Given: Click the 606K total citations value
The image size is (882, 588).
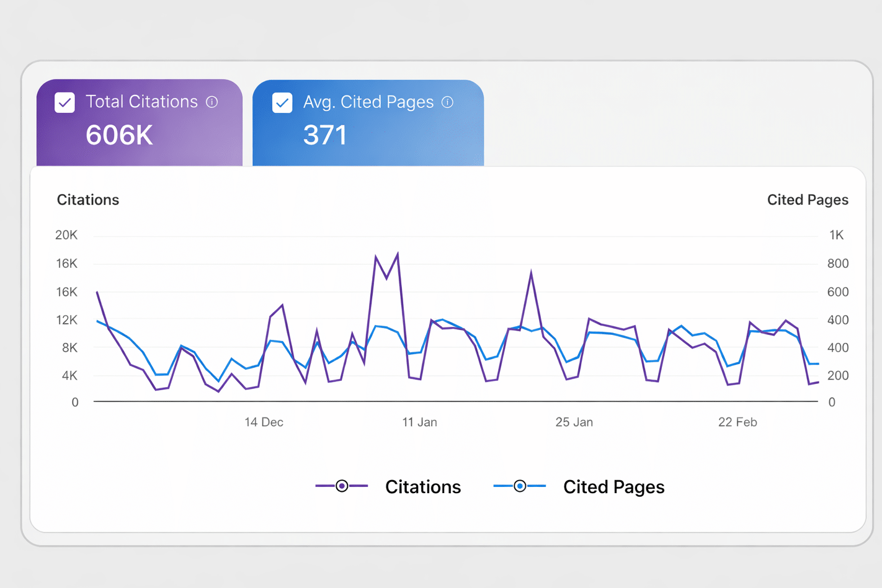Looking at the screenshot, I should [118, 134].
